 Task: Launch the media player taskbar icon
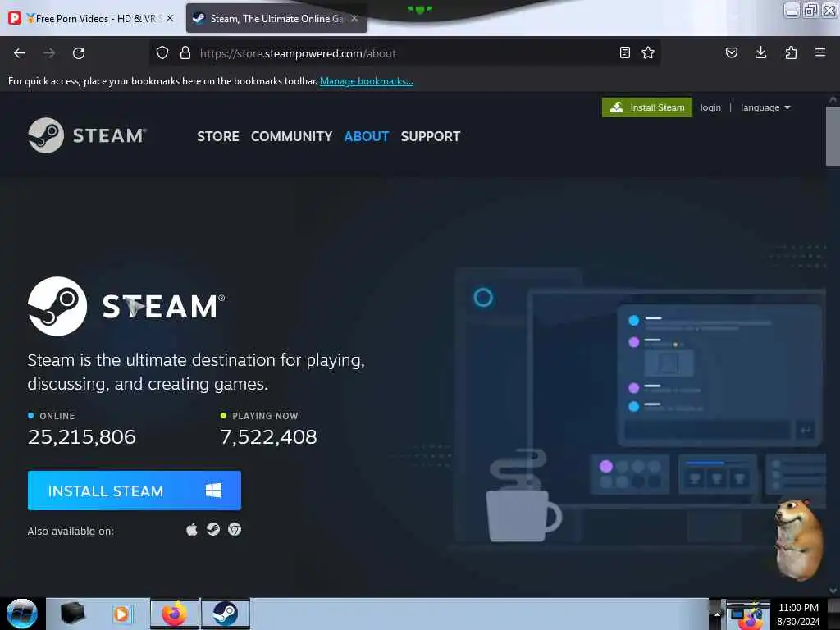coord(121,614)
